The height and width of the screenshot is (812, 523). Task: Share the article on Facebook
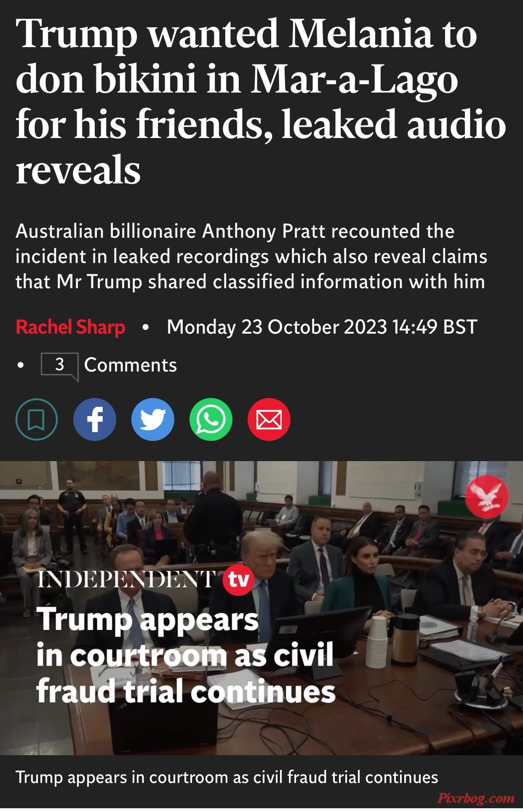[95, 419]
